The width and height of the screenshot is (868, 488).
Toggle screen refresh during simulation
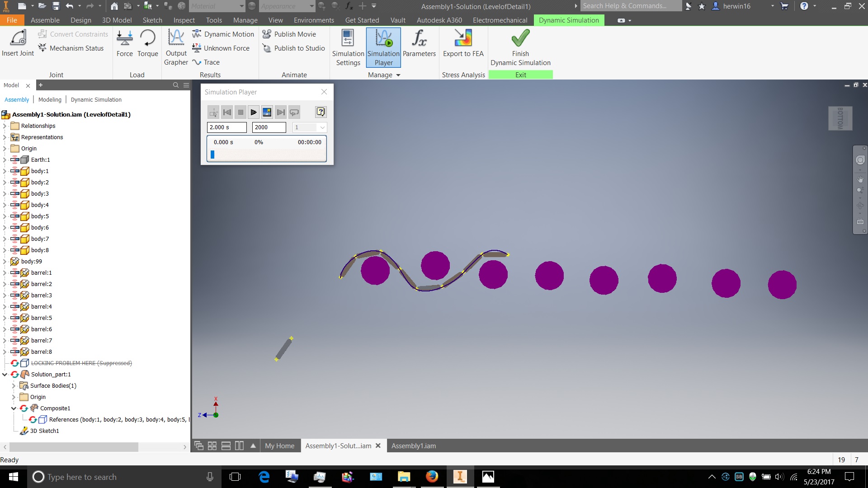(x=267, y=112)
